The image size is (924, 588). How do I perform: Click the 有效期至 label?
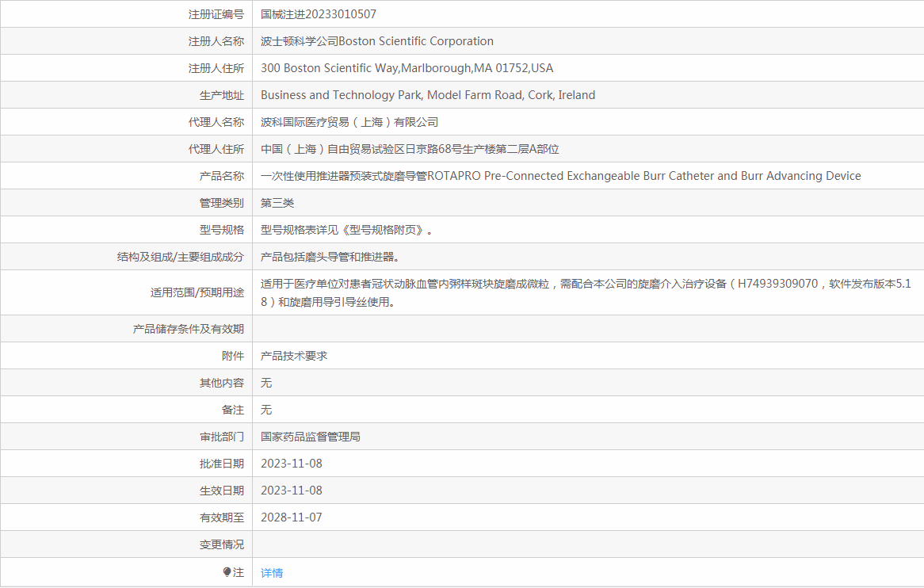(x=222, y=518)
